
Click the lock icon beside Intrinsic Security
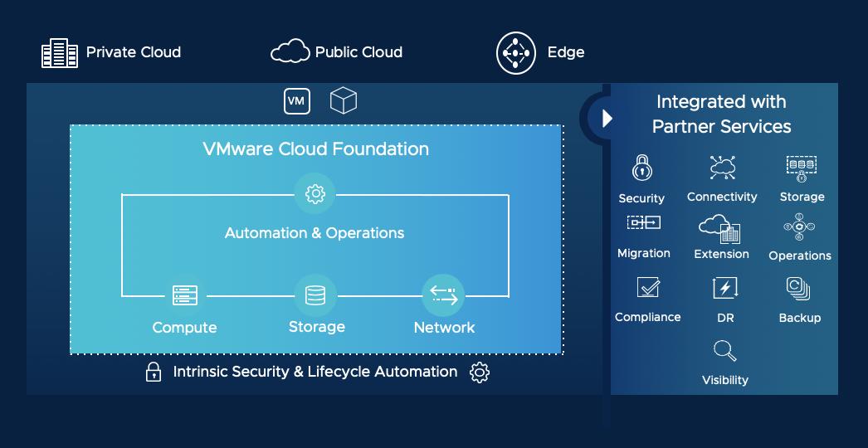pyautogui.click(x=153, y=373)
